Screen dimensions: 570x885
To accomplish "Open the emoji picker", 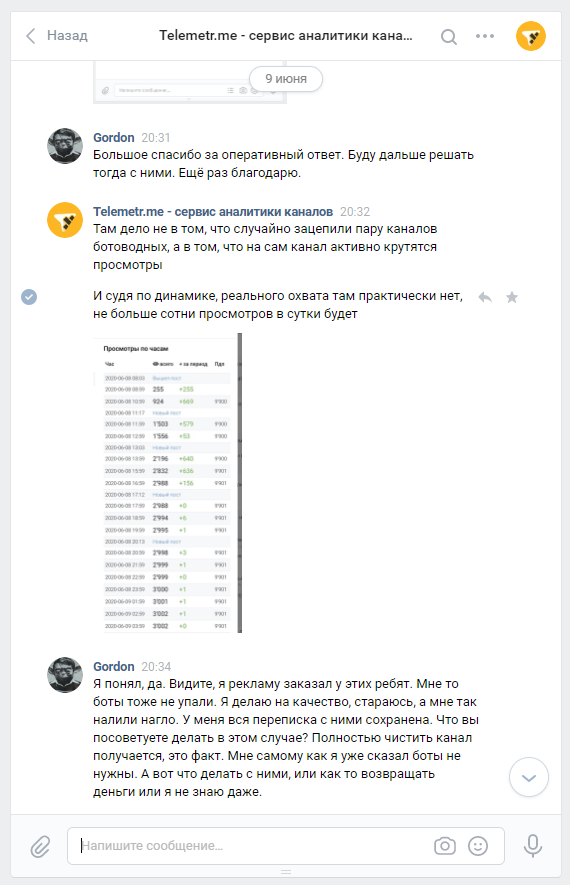I will coord(478,845).
